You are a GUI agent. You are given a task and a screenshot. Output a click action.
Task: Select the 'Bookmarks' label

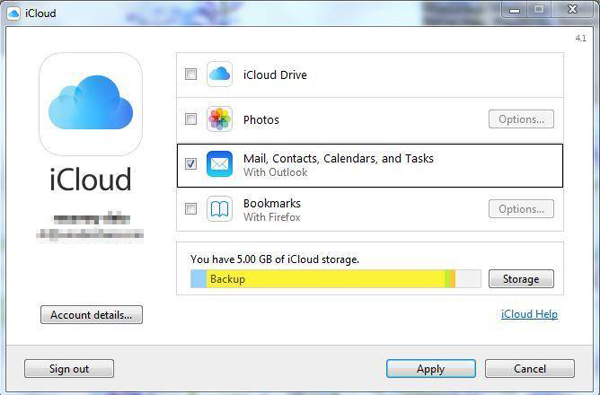272,203
